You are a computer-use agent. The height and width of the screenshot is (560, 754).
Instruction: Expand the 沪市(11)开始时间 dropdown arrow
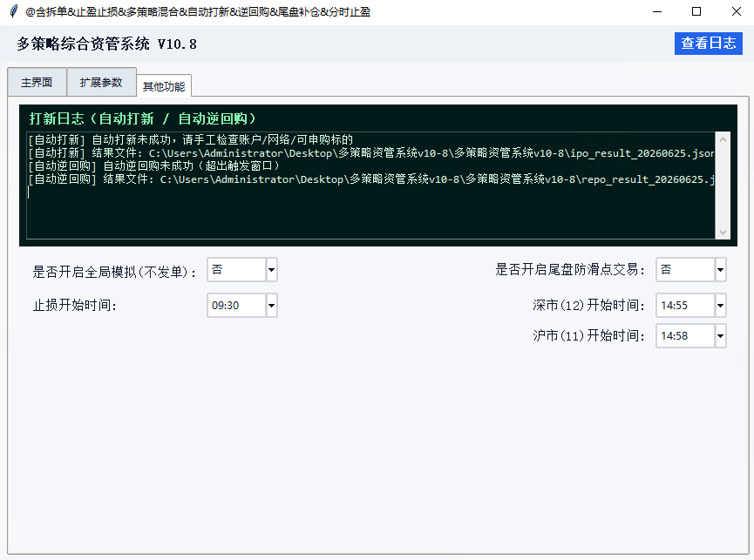720,335
